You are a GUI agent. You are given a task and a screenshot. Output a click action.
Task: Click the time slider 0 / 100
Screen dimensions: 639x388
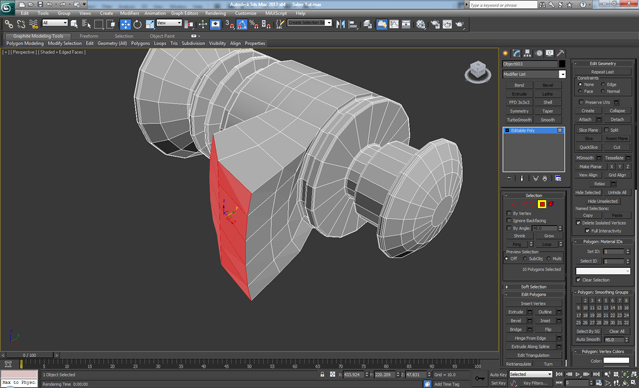click(29, 355)
